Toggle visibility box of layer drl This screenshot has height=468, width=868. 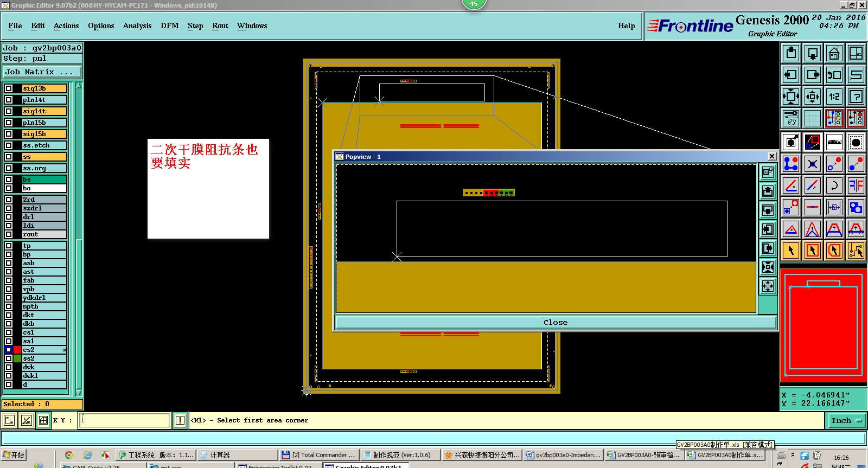click(9, 217)
